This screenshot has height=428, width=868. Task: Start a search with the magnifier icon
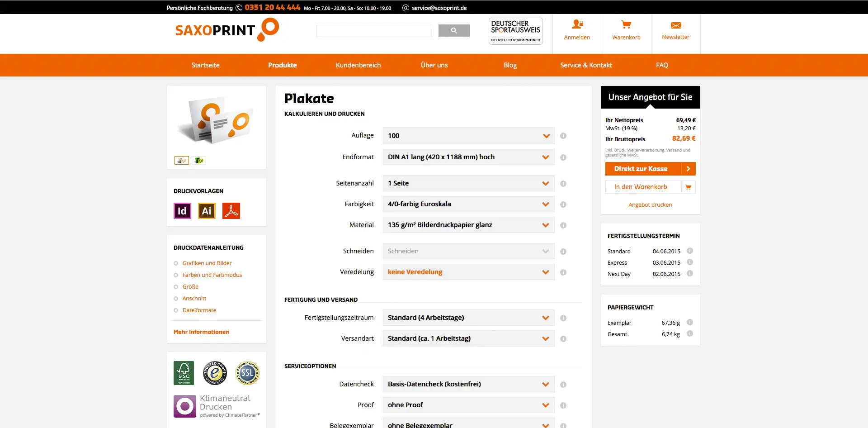tap(454, 31)
